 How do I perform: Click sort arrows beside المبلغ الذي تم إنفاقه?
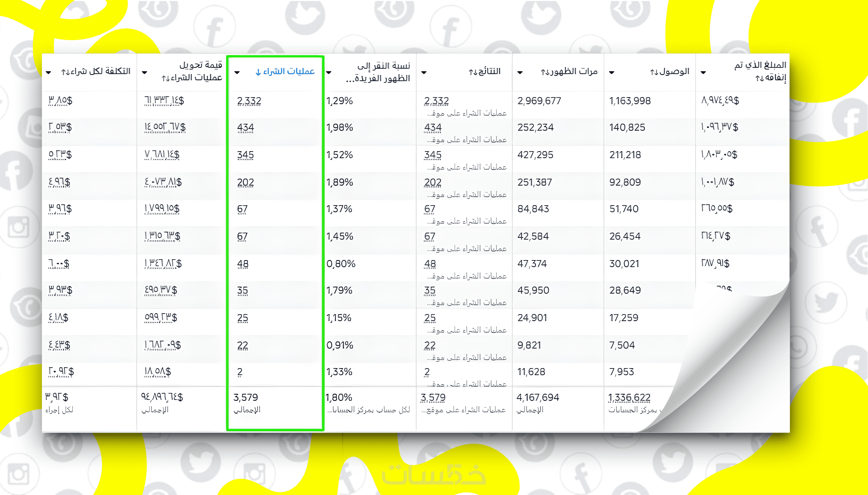click(x=759, y=79)
